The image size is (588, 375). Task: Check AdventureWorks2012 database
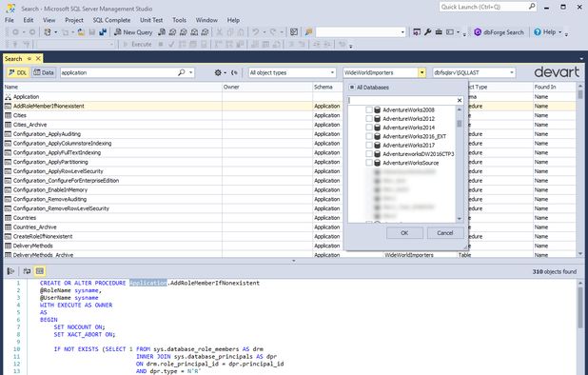click(x=369, y=119)
